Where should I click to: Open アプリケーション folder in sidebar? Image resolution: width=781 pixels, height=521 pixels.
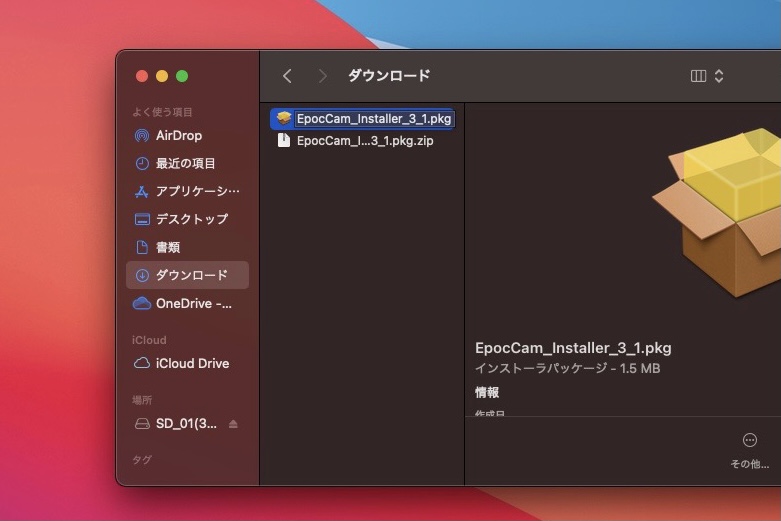point(187,191)
